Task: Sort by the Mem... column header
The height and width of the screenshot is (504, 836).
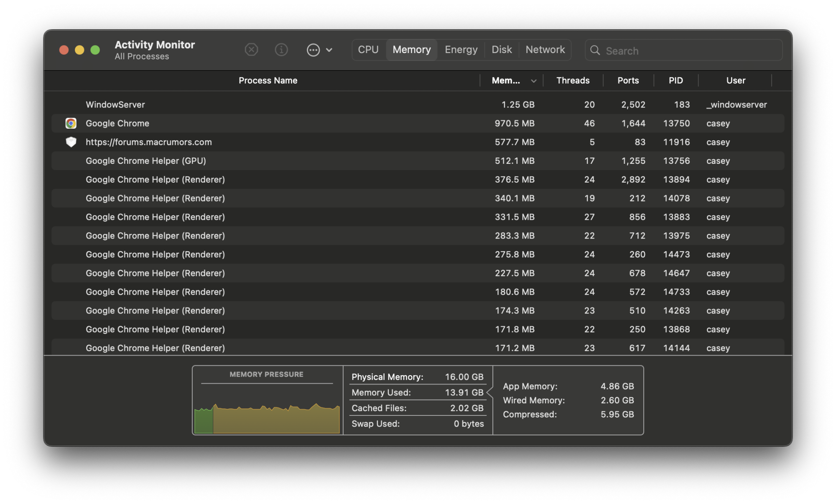Action: (506, 81)
